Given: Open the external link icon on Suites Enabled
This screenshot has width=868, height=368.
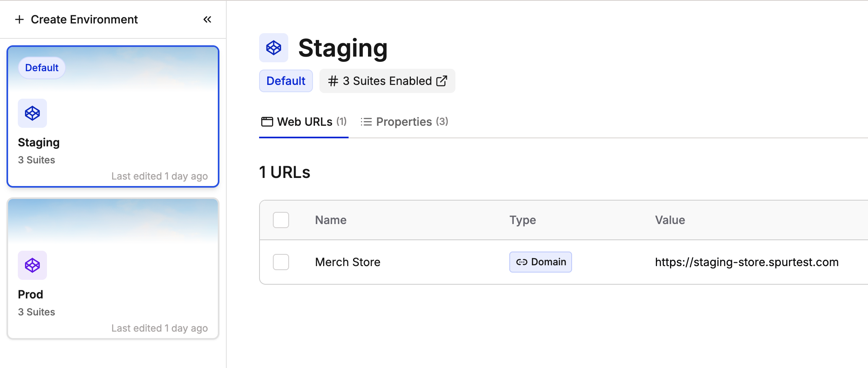Looking at the screenshot, I should [x=442, y=81].
